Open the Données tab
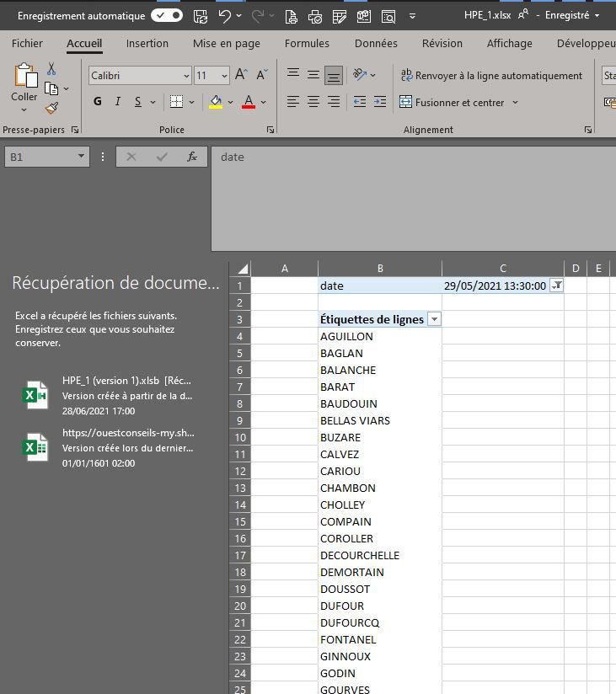616x694 pixels. pyautogui.click(x=376, y=44)
